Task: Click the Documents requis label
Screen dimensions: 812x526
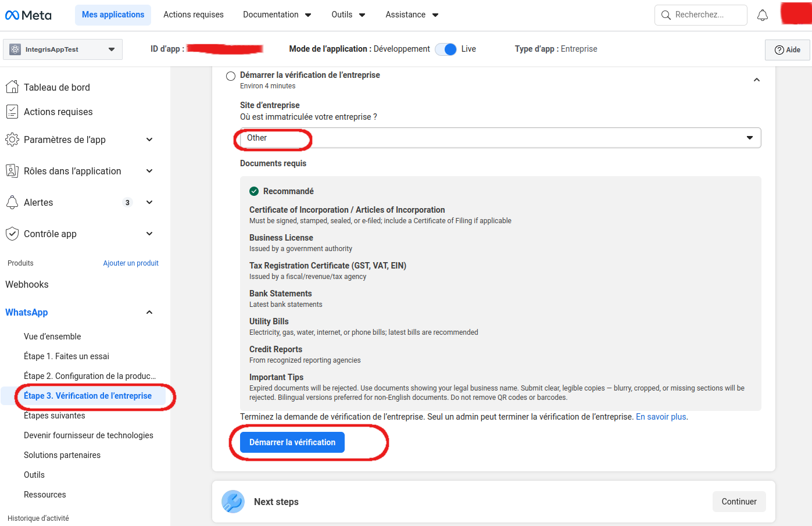Action: 273,163
